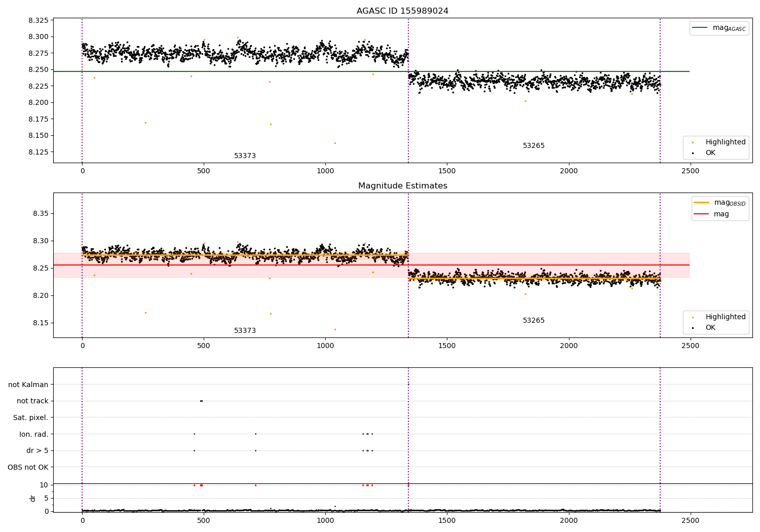Click the 8.325 y-axis tick label

pos(39,21)
